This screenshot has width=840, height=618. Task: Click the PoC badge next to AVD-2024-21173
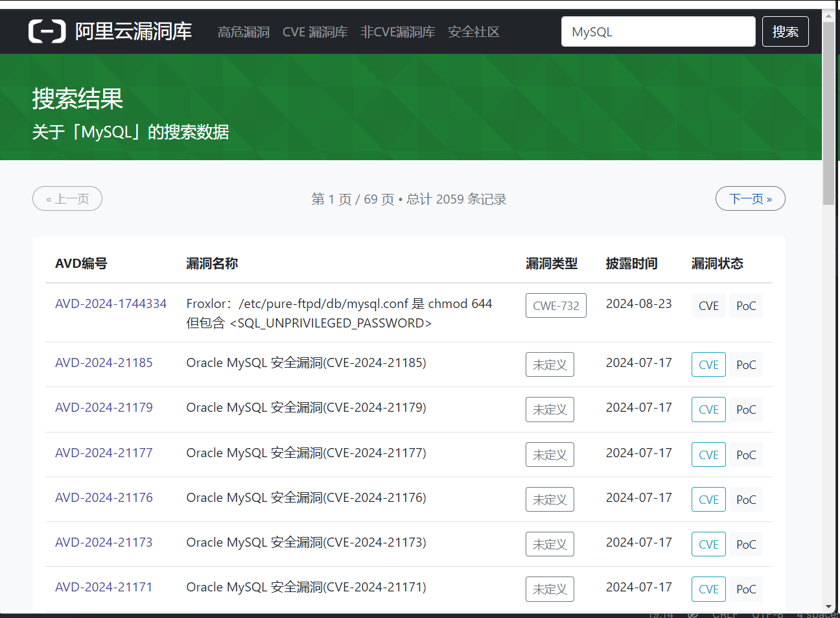pos(746,544)
